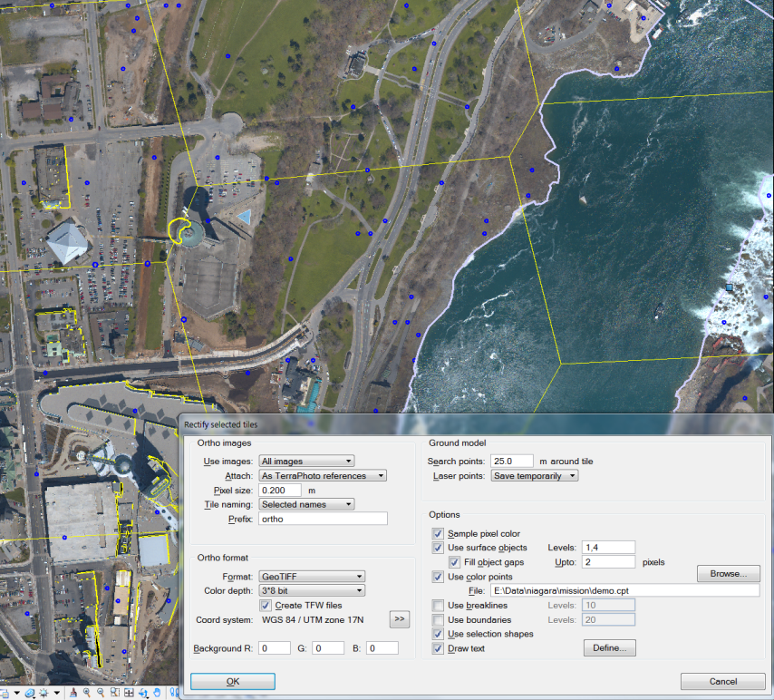774x700 pixels.
Task: Open dropdown arrow after brightness icon
Action: [x=57, y=693]
